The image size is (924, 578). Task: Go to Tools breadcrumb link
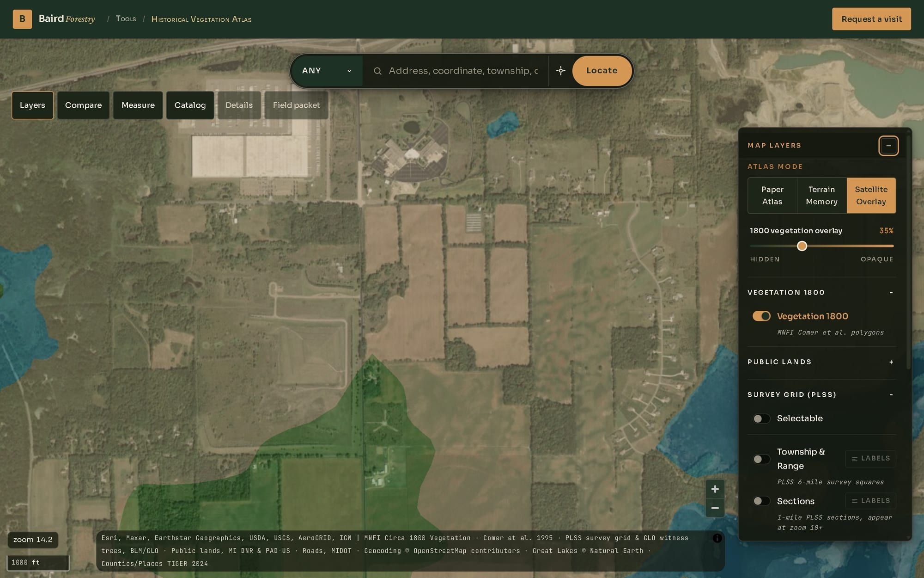[x=126, y=19]
